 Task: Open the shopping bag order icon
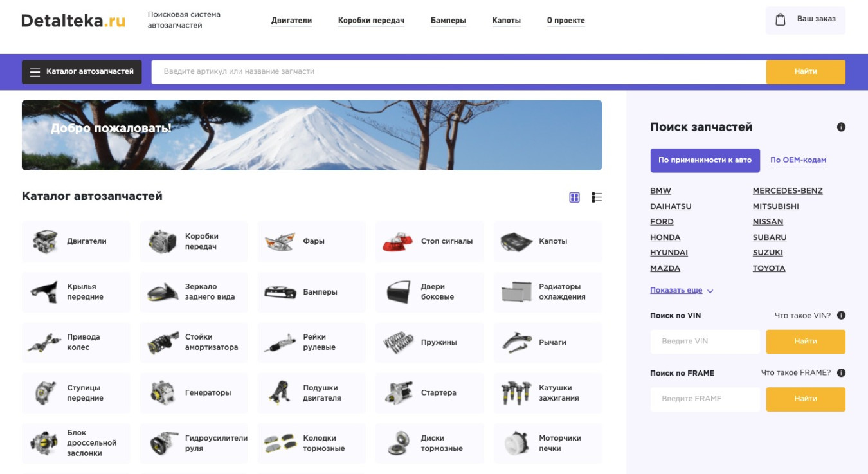781,20
